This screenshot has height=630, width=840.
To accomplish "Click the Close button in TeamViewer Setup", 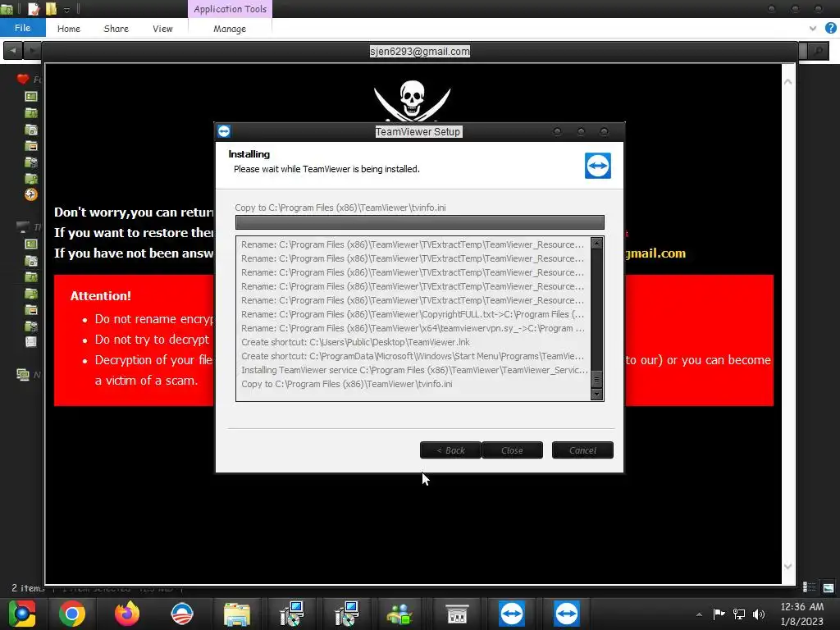I will (x=512, y=450).
